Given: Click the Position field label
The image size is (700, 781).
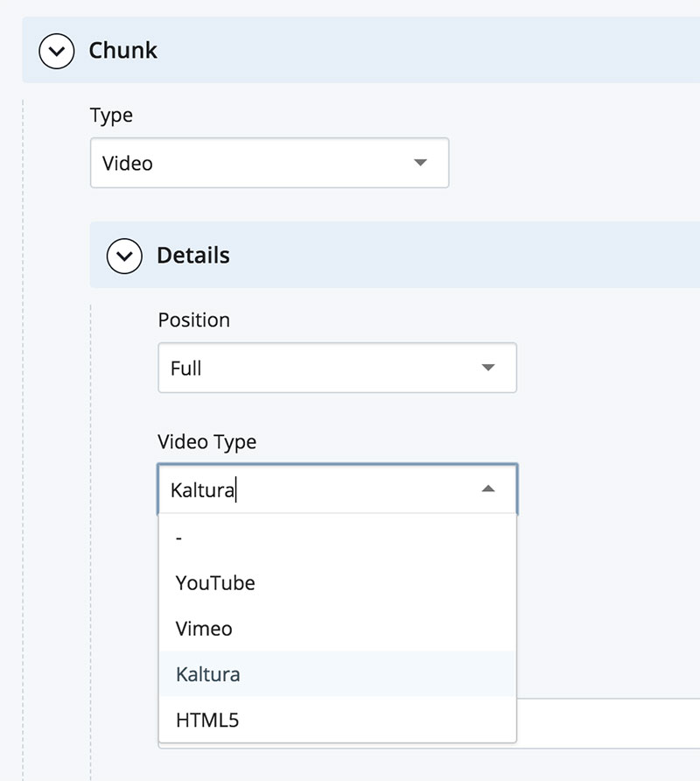Looking at the screenshot, I should (x=193, y=320).
